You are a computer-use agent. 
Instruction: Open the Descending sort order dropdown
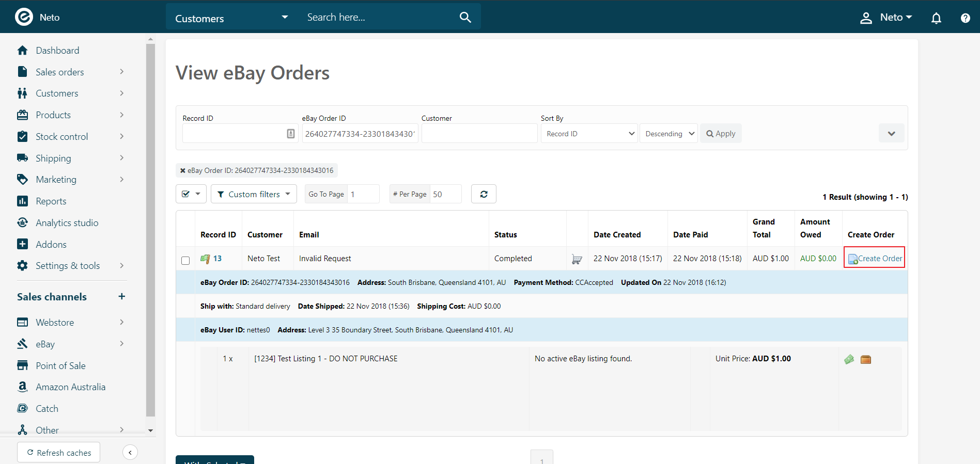(x=669, y=134)
